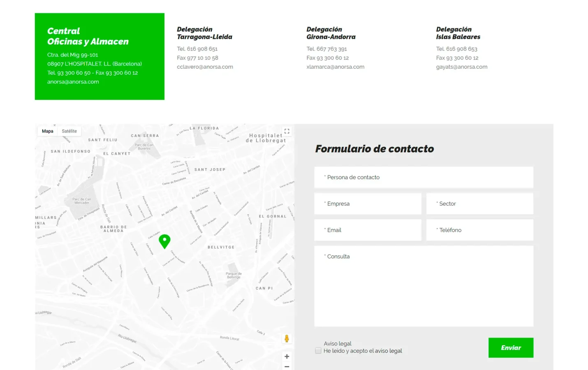Image resolution: width=588 pixels, height=370 pixels.
Task: Toggle fullscreen view on the map
Action: pyautogui.click(x=287, y=131)
